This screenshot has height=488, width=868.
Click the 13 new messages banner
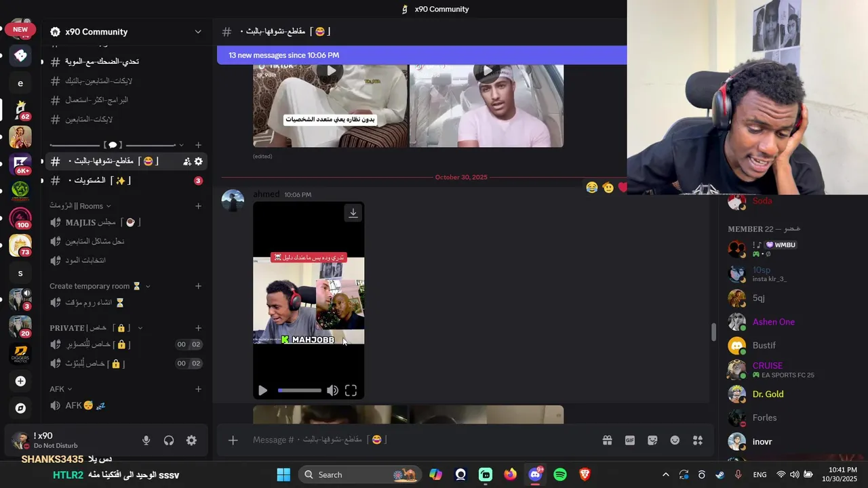422,55
